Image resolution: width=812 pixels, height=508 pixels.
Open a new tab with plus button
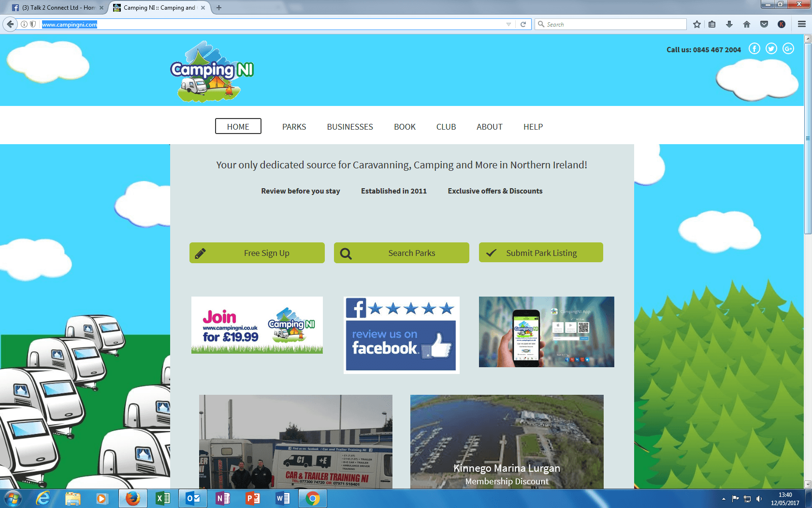[219, 8]
